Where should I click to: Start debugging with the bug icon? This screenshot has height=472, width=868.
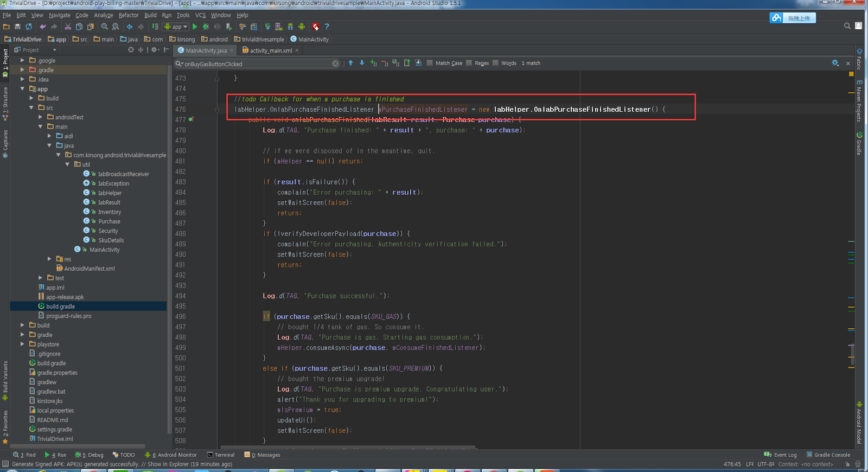tap(206, 27)
